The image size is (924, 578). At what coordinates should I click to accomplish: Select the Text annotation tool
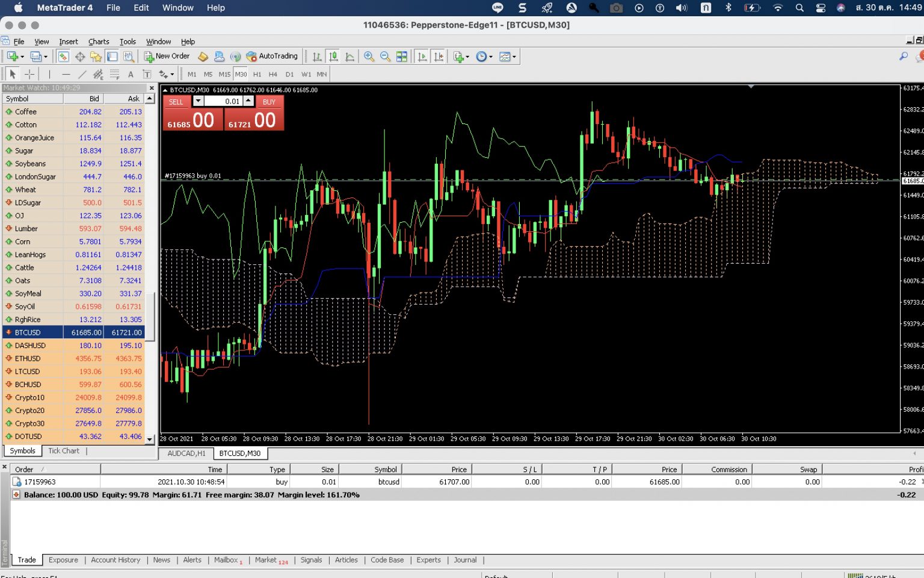pyautogui.click(x=131, y=73)
